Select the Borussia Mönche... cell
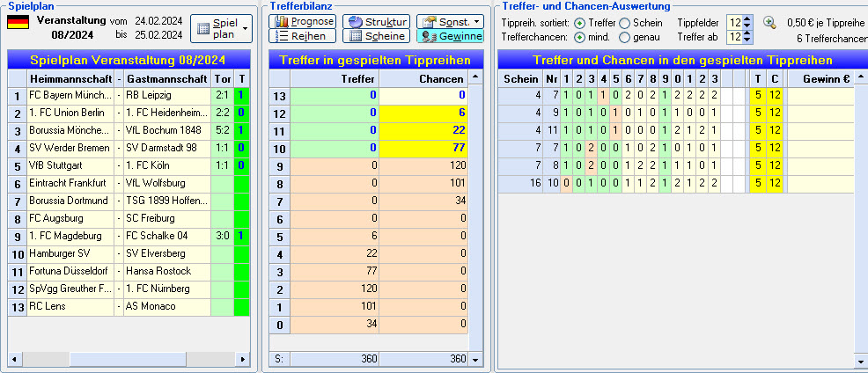 [x=70, y=130]
